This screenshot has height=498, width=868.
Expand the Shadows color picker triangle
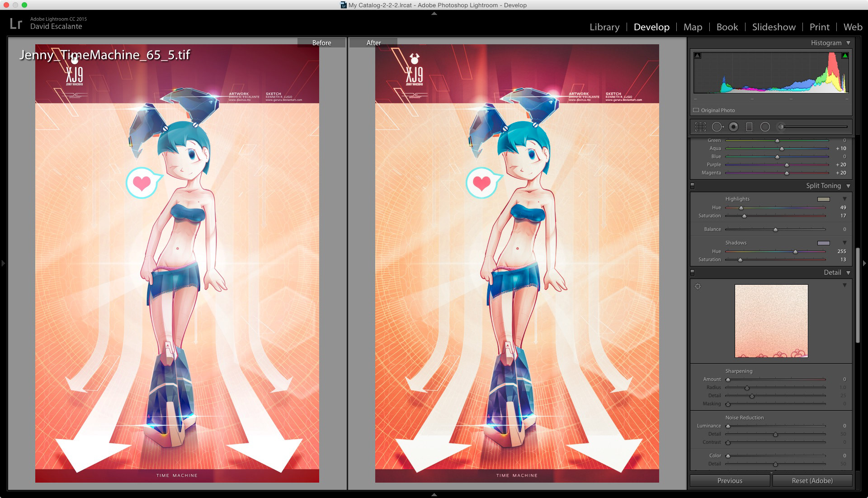pyautogui.click(x=844, y=243)
